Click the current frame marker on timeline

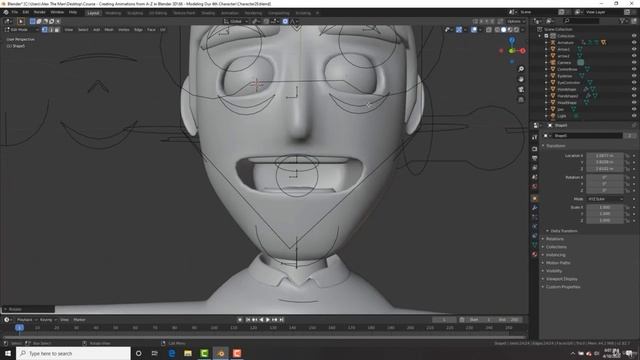point(19,327)
